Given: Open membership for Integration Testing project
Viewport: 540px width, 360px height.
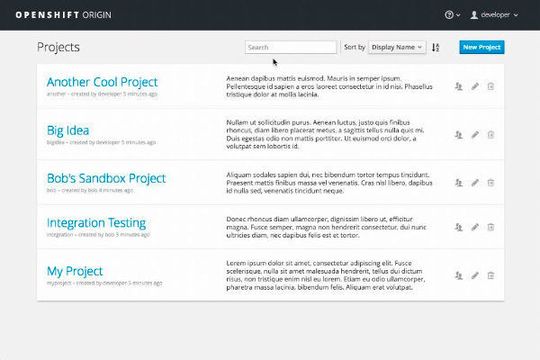Looking at the screenshot, I should (458, 227).
